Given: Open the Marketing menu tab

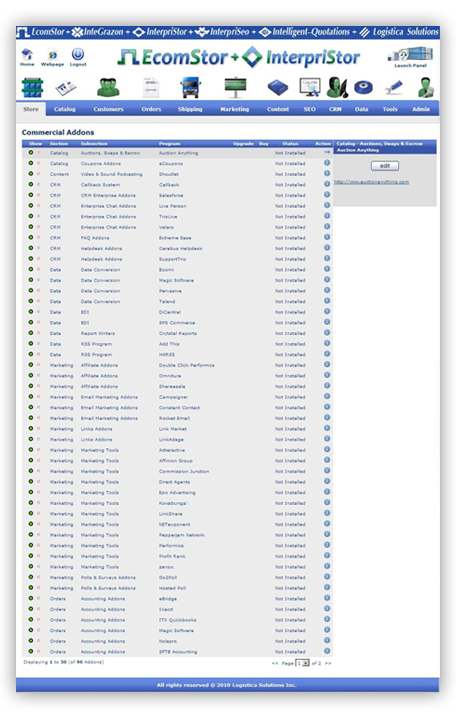Looking at the screenshot, I should [234, 109].
